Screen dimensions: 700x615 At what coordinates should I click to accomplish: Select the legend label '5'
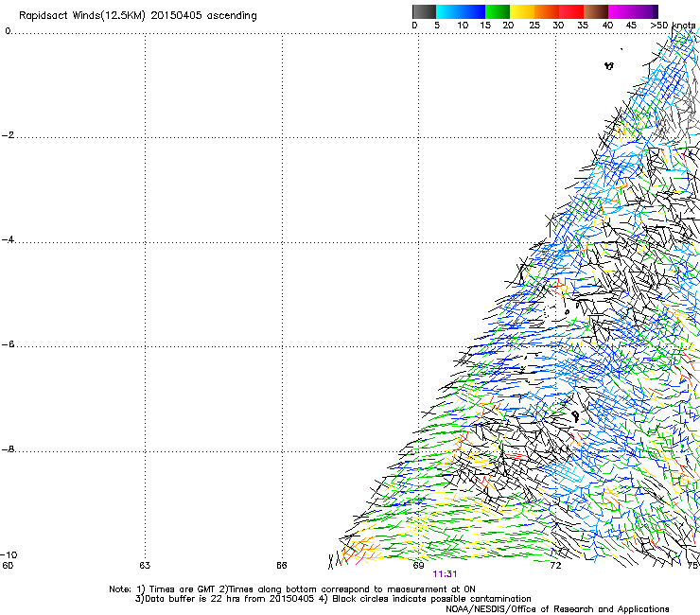point(437,26)
